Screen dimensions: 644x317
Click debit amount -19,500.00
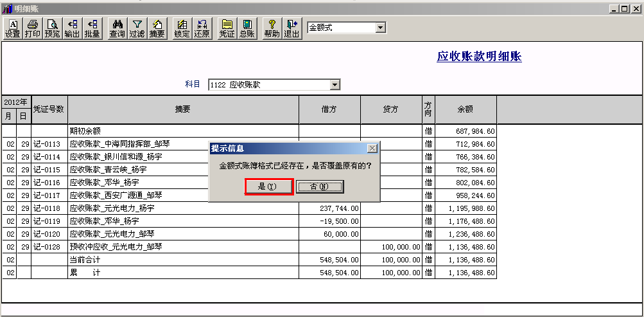tap(339, 221)
